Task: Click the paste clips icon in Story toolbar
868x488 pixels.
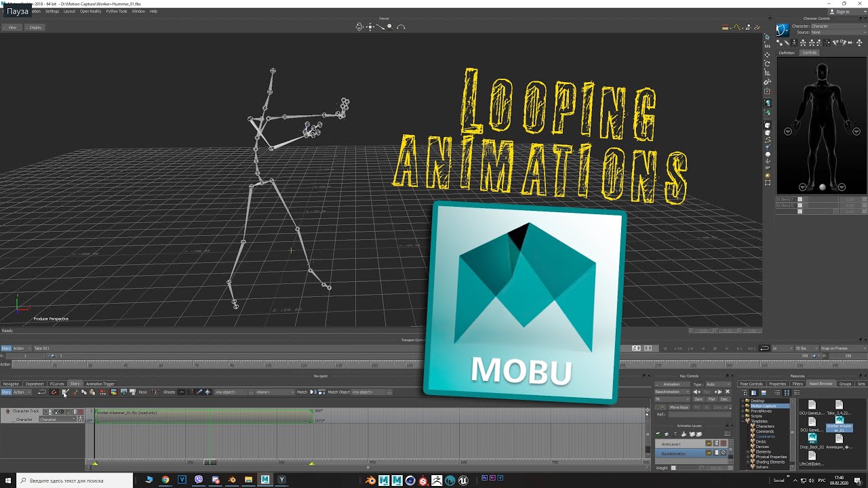Action: [92, 392]
